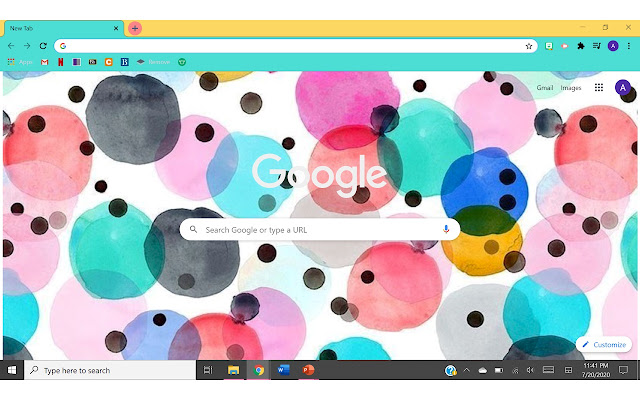The image size is (640, 400).
Task: Click the Chrome address bar
Action: point(296,46)
